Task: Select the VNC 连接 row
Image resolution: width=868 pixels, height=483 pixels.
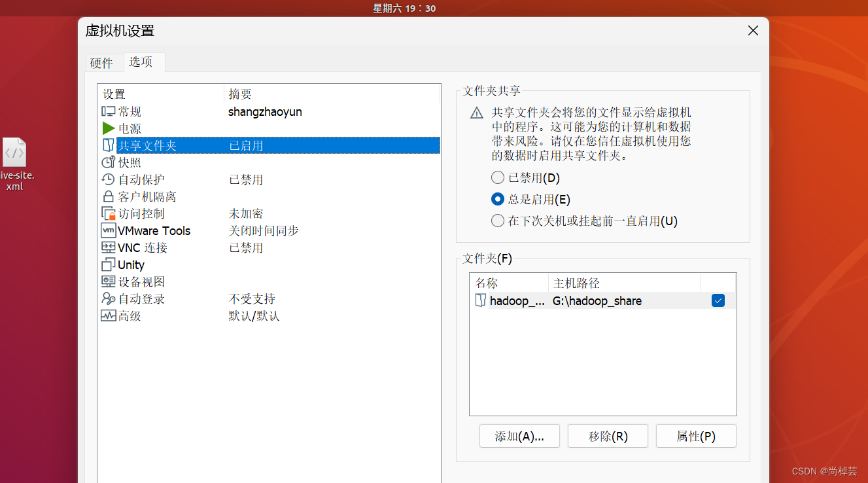Action: tap(269, 248)
